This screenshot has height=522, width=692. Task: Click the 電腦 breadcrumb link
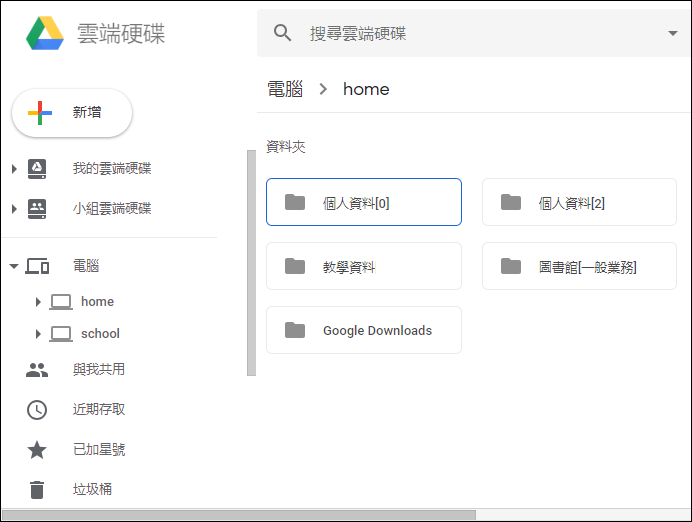click(x=285, y=89)
